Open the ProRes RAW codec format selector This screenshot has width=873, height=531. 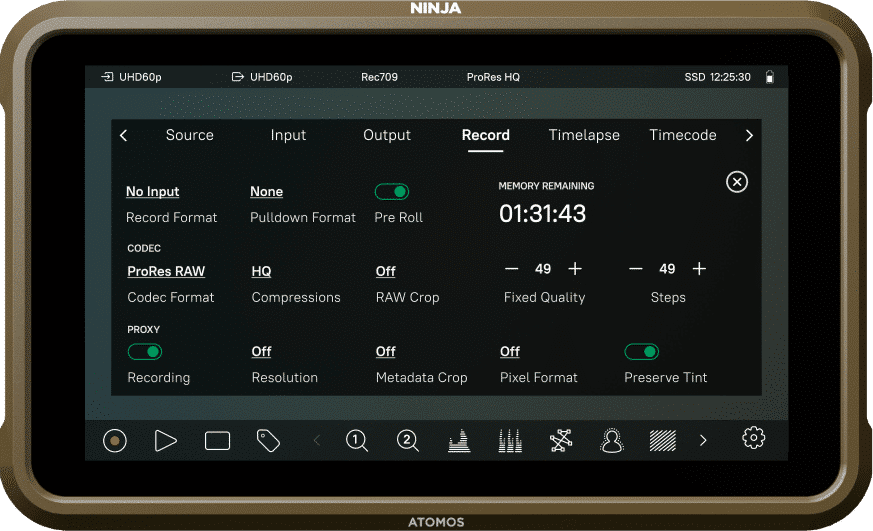[166, 271]
